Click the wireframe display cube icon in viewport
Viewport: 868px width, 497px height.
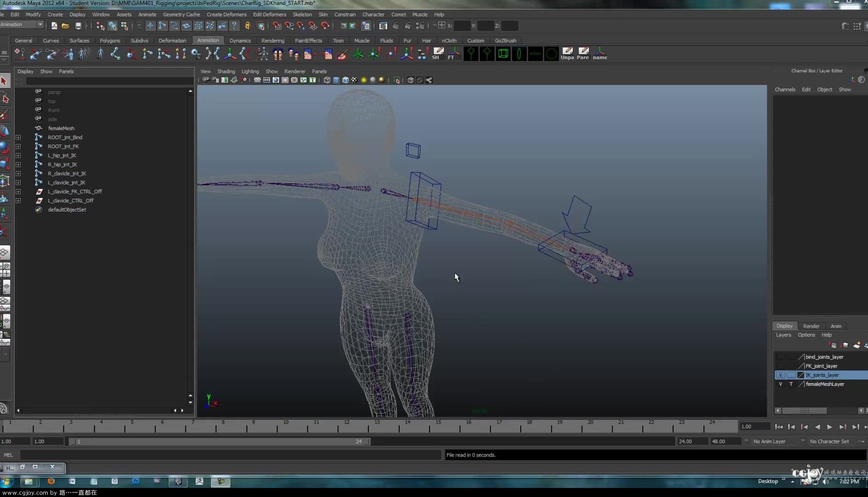(327, 80)
